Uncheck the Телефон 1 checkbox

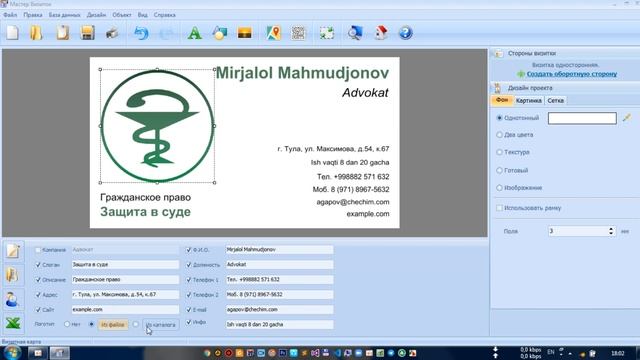click(x=189, y=280)
